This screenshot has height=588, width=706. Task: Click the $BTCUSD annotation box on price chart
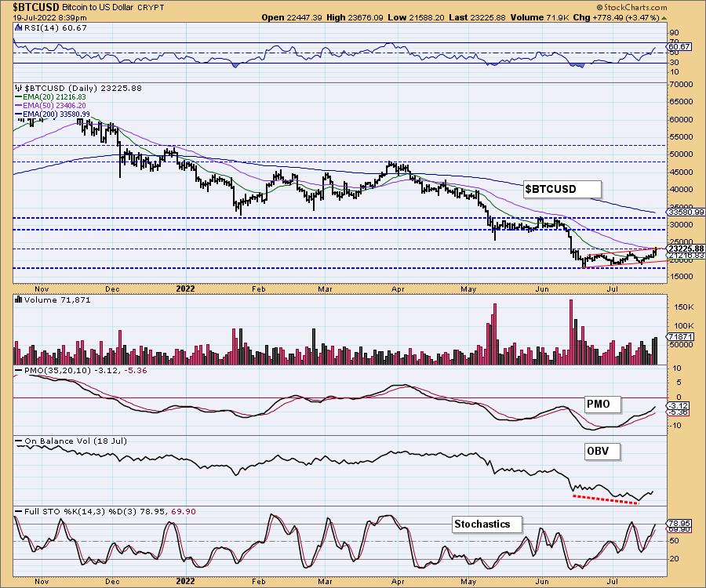coord(562,189)
